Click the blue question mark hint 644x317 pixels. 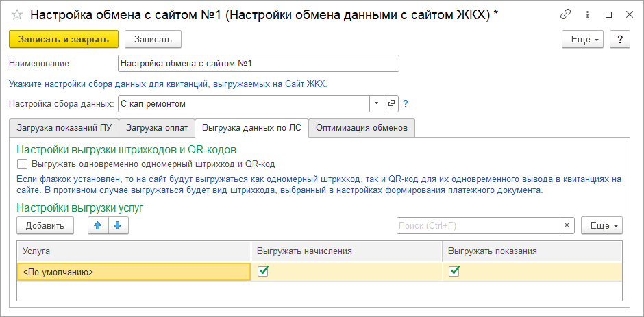coord(405,104)
